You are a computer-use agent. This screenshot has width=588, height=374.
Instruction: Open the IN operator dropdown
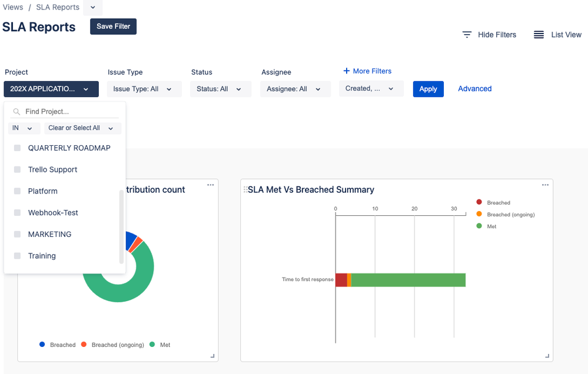tap(24, 128)
